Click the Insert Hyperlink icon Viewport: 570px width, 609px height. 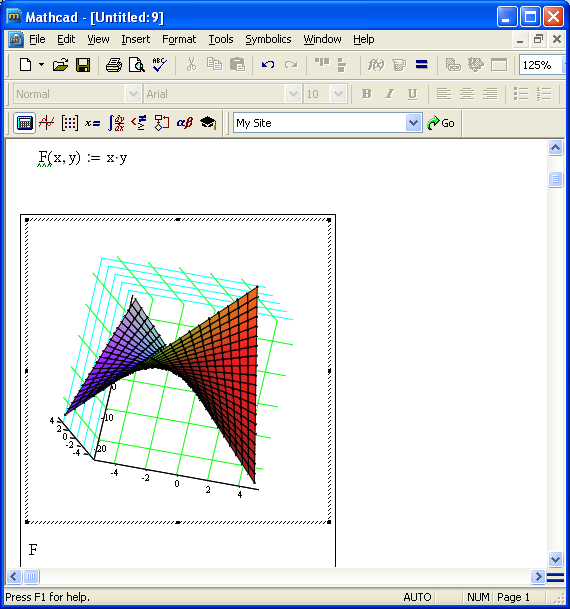click(x=453, y=64)
